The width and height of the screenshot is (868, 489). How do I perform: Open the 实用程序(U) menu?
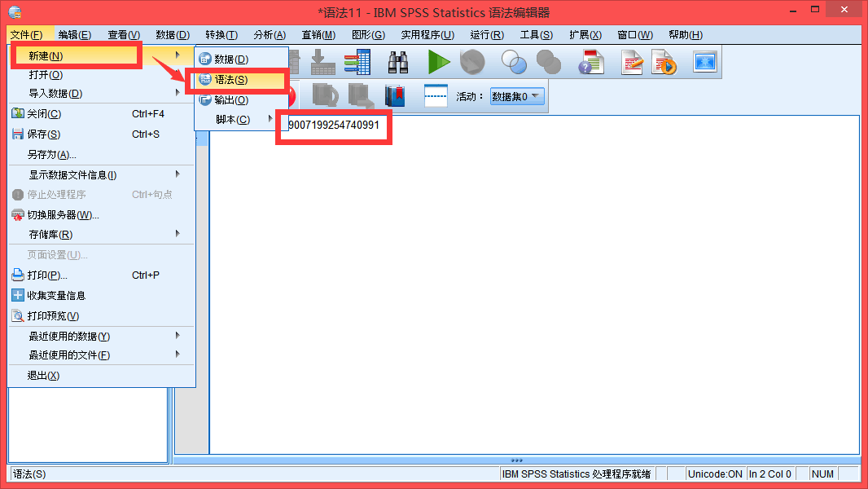[x=427, y=35]
